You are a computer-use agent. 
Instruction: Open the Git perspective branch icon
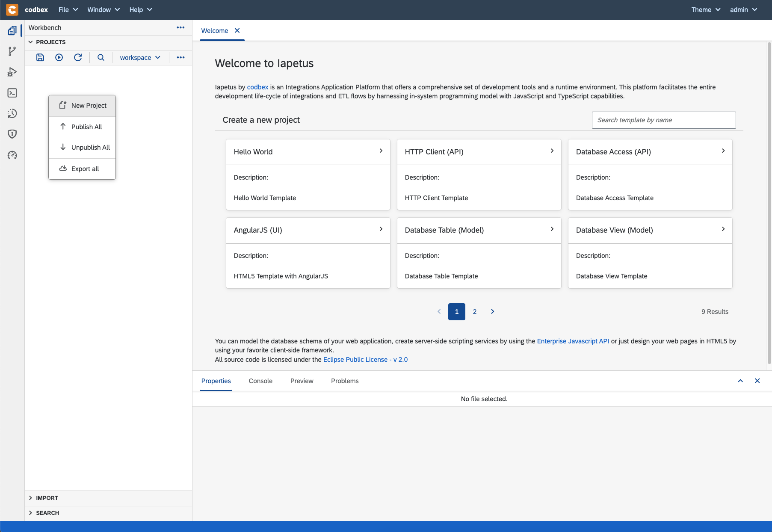(12, 51)
